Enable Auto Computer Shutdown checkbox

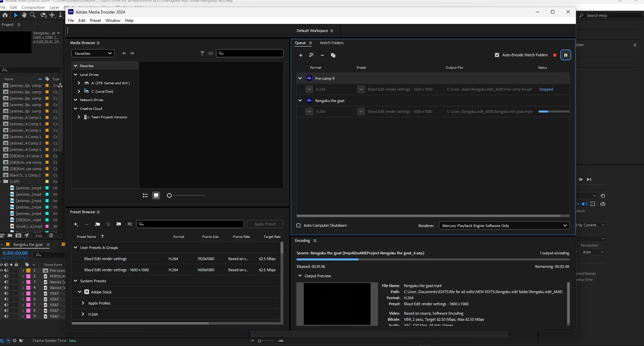(x=298, y=225)
